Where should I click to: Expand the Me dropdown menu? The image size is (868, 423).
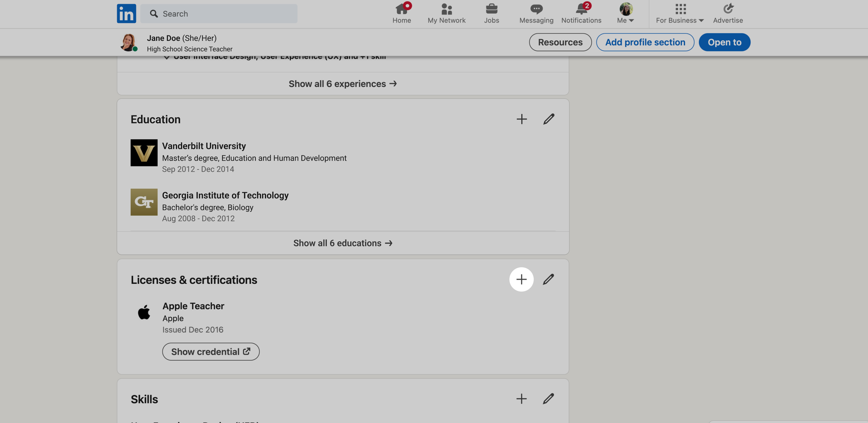pyautogui.click(x=626, y=14)
